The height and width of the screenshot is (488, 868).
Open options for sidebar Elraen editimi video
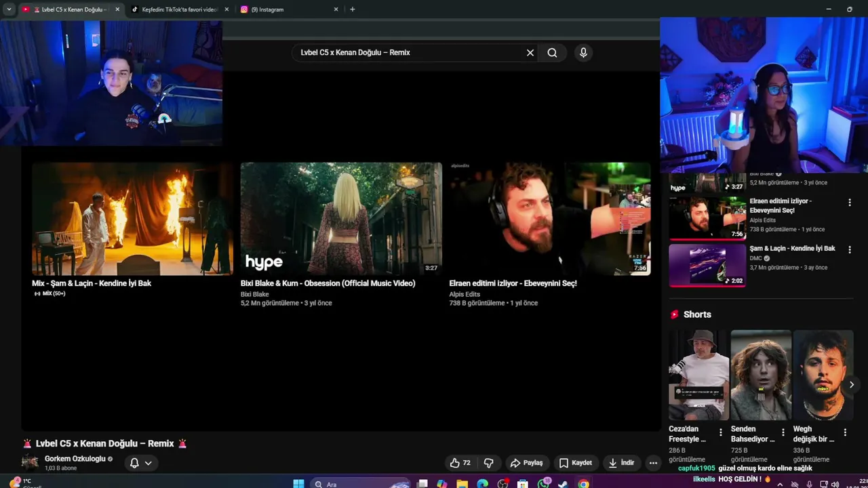click(849, 203)
